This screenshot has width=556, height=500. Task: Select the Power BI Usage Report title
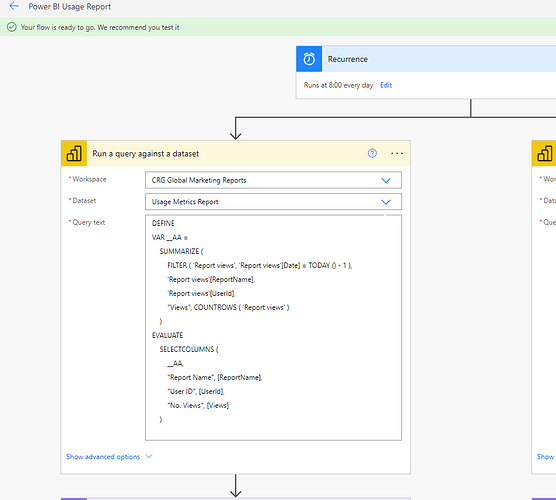coord(70,6)
